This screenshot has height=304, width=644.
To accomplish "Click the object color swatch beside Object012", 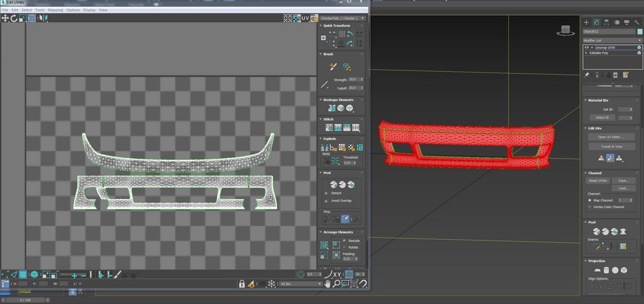I will point(640,31).
